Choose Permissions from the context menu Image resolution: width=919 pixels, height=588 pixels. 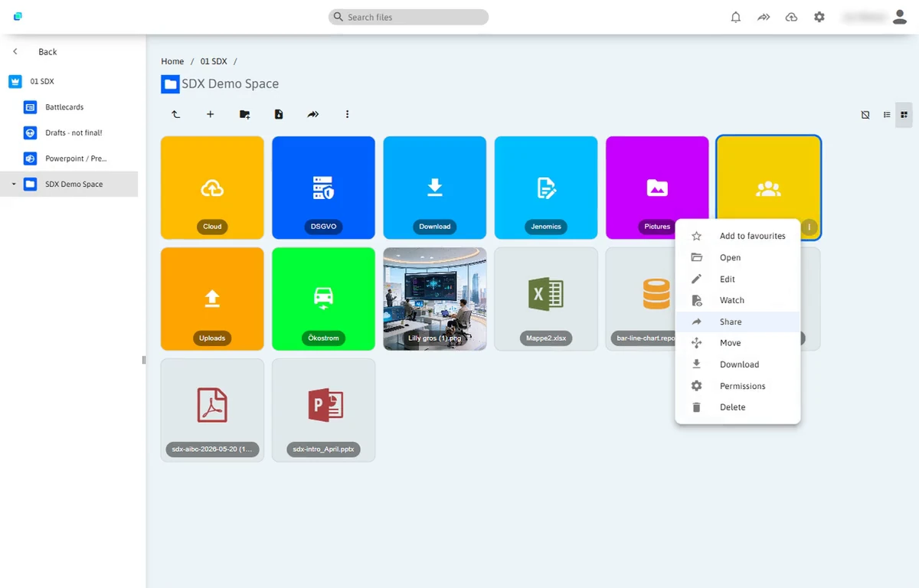737,386
